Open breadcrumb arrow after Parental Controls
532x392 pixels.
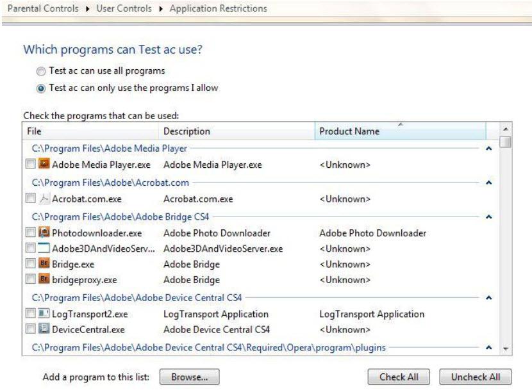tap(88, 9)
